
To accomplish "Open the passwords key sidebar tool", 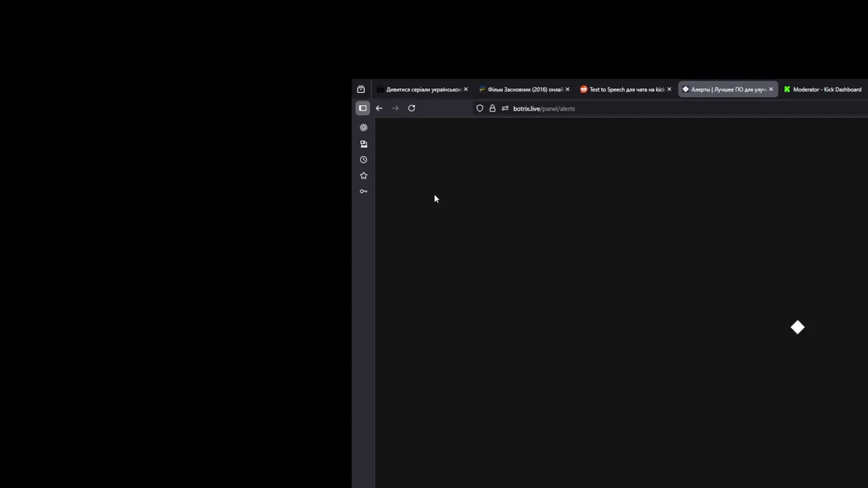I will [363, 192].
